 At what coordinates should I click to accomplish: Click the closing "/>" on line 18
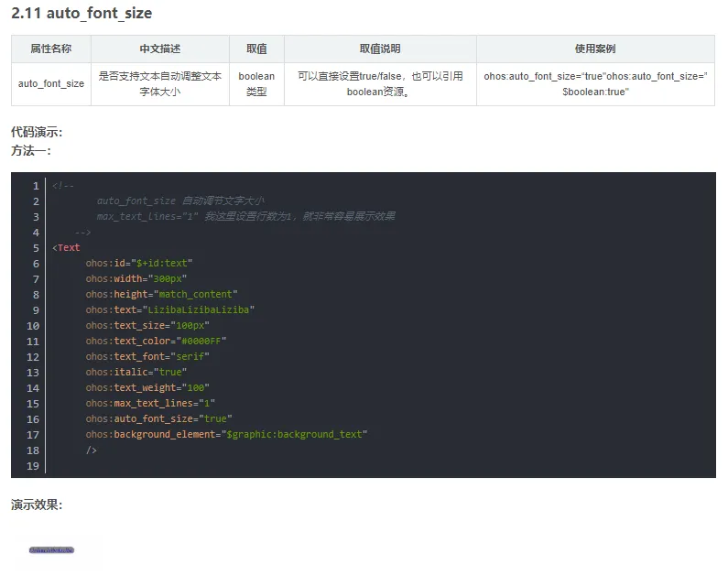(91, 450)
